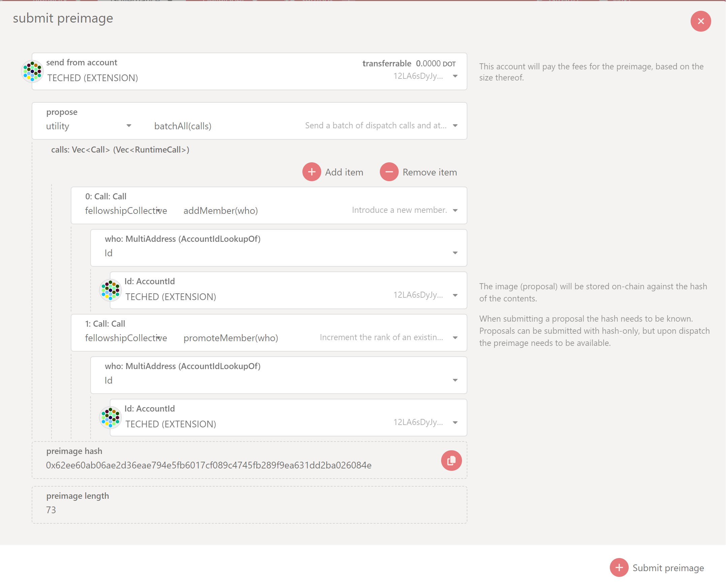The width and height of the screenshot is (726, 588).
Task: Expand the batchAll(calls) method dropdown
Action: point(455,126)
